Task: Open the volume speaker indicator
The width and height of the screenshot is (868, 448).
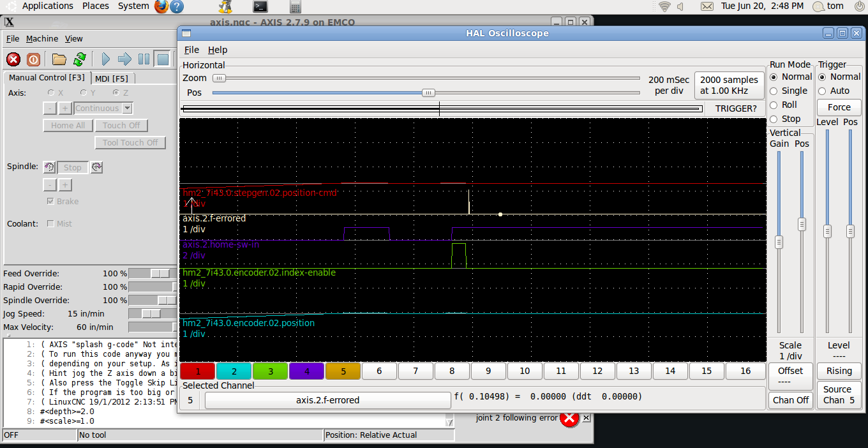Action: point(680,6)
